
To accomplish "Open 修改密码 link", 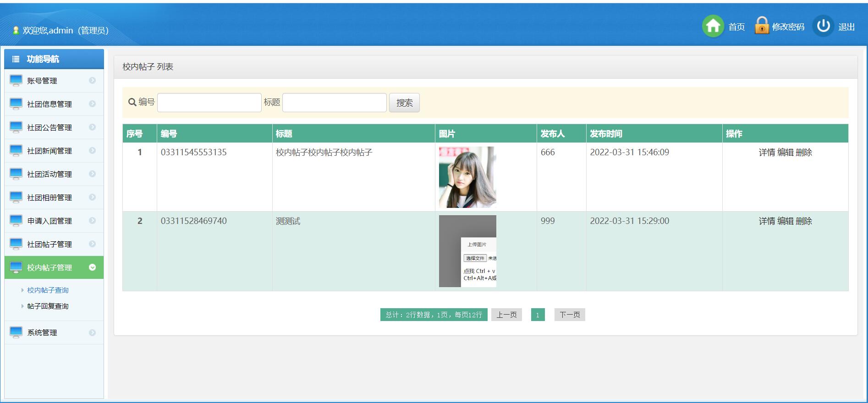I will pyautogui.click(x=788, y=27).
